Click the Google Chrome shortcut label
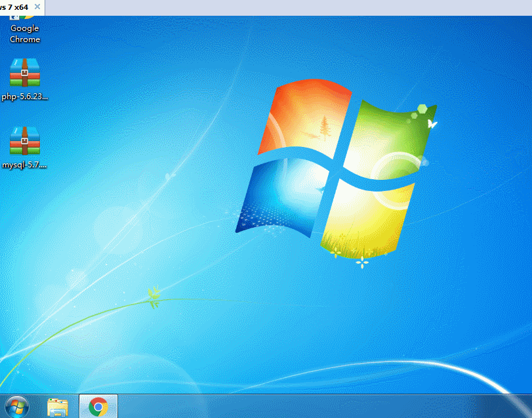This screenshot has width=532, height=418. (x=25, y=33)
